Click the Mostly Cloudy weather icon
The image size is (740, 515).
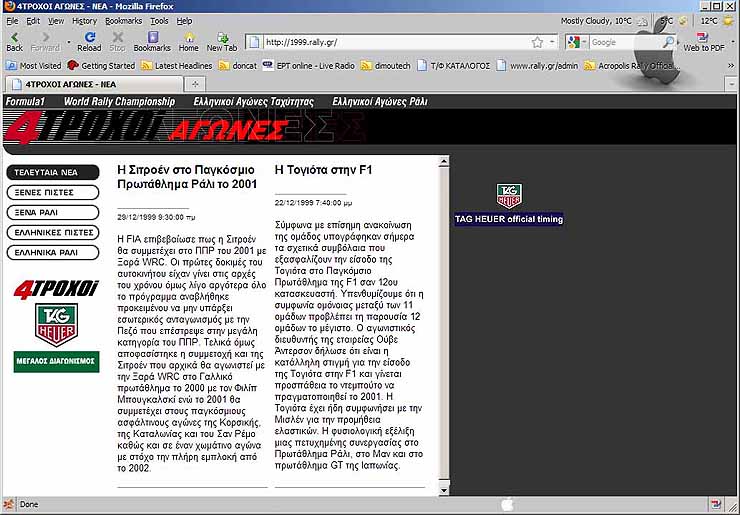click(x=642, y=21)
